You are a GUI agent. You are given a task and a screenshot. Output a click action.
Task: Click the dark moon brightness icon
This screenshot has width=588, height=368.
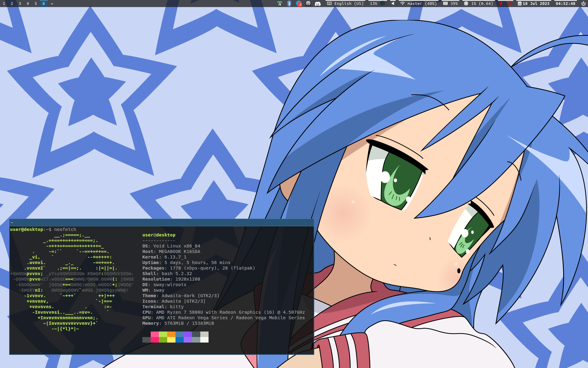point(383,4)
